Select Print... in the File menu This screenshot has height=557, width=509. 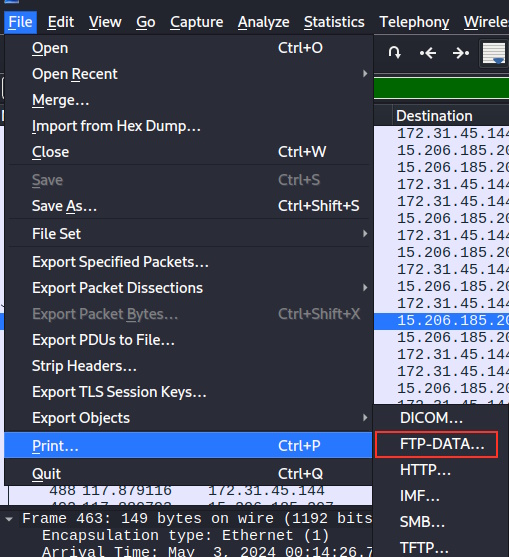[188, 445]
